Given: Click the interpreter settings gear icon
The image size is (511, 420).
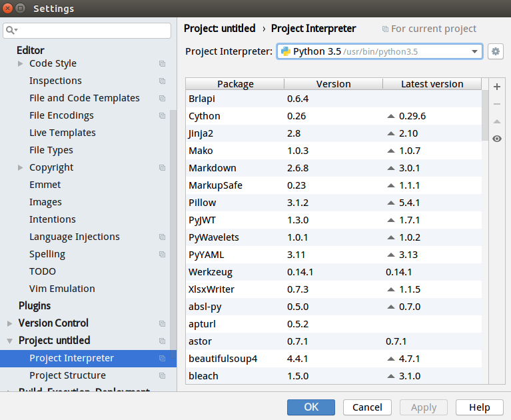Looking at the screenshot, I should pos(495,51).
